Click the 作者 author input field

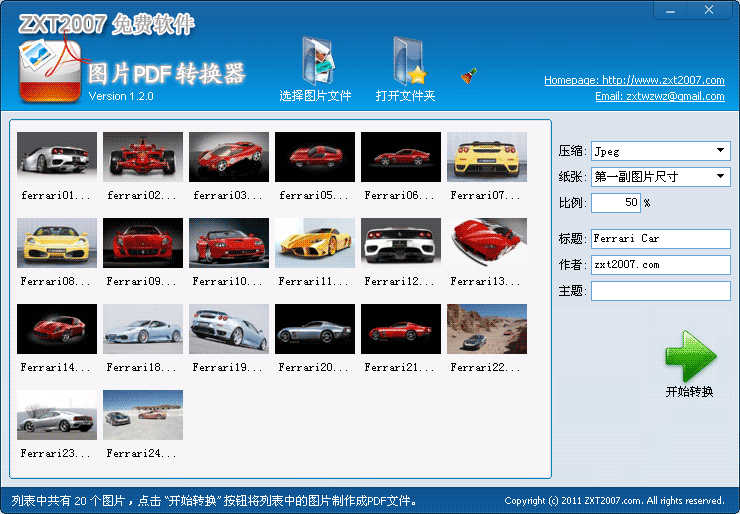tap(661, 265)
